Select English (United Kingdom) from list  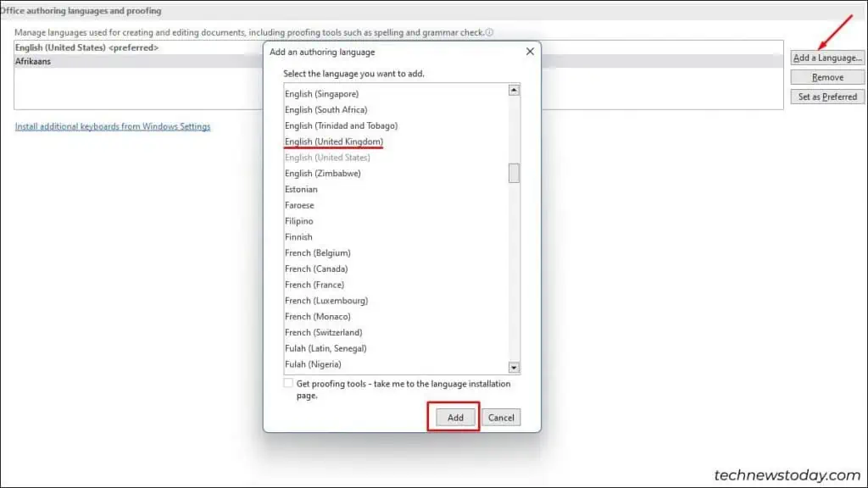[334, 141]
